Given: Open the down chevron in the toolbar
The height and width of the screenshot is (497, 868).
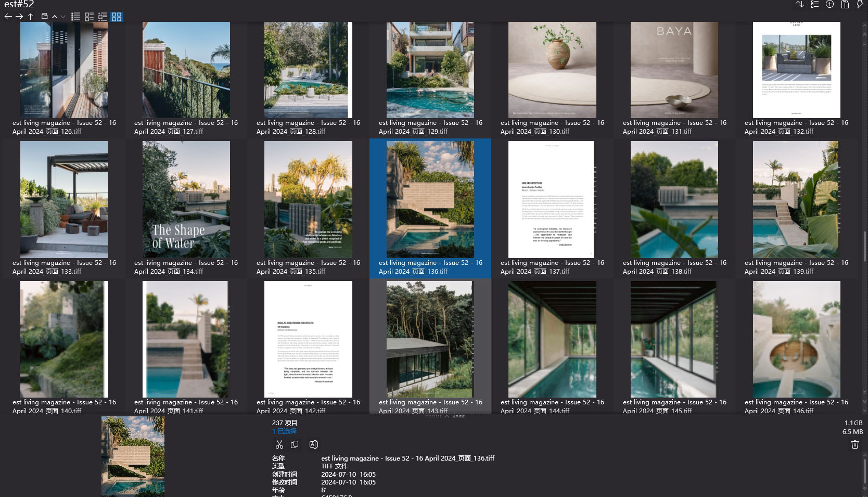Looking at the screenshot, I should tap(62, 16).
